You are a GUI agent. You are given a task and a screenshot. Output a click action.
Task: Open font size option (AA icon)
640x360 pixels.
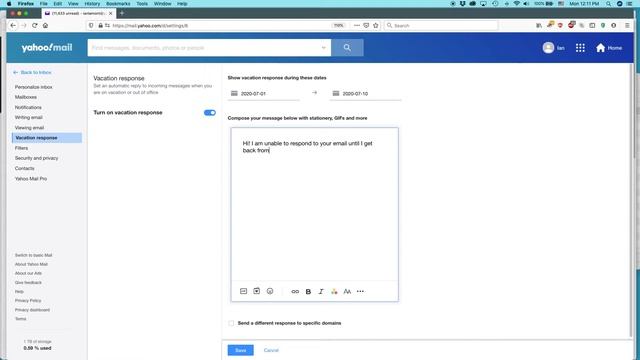pos(347,291)
